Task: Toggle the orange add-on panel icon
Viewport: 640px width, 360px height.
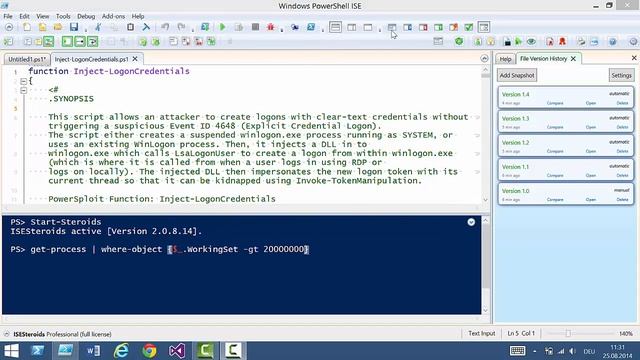Action: tap(453, 27)
